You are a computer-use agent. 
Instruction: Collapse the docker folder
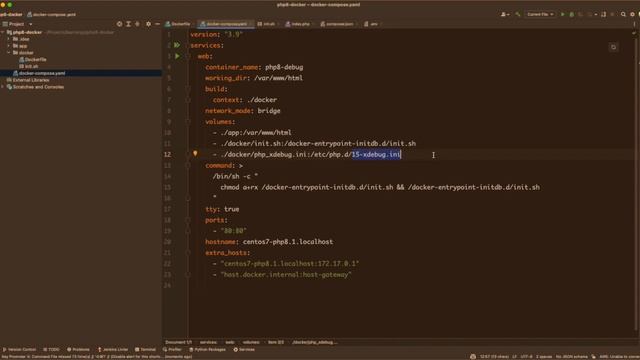tap(8, 53)
